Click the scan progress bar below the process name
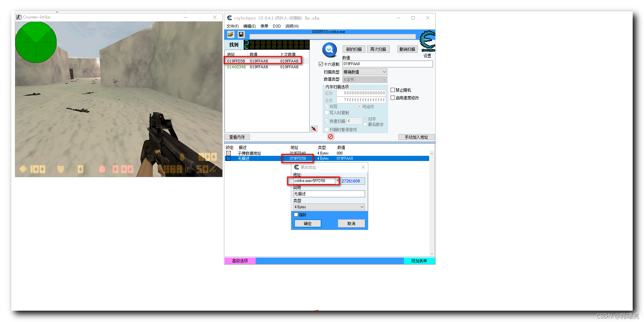The height and width of the screenshot is (322, 644). pyautogui.click(x=332, y=37)
